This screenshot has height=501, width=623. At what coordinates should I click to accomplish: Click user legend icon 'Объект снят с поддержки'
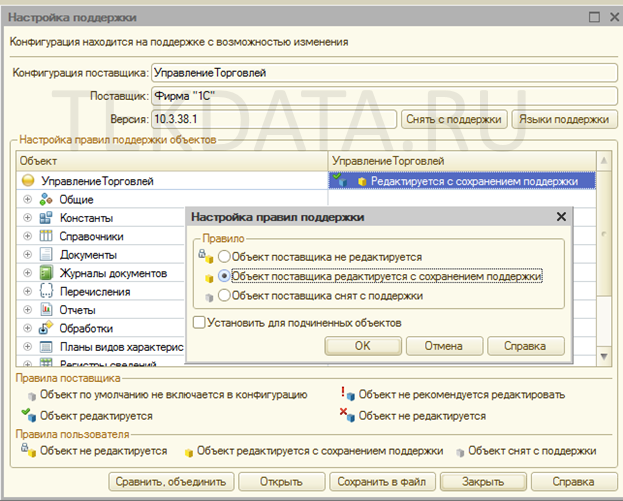coord(460,453)
